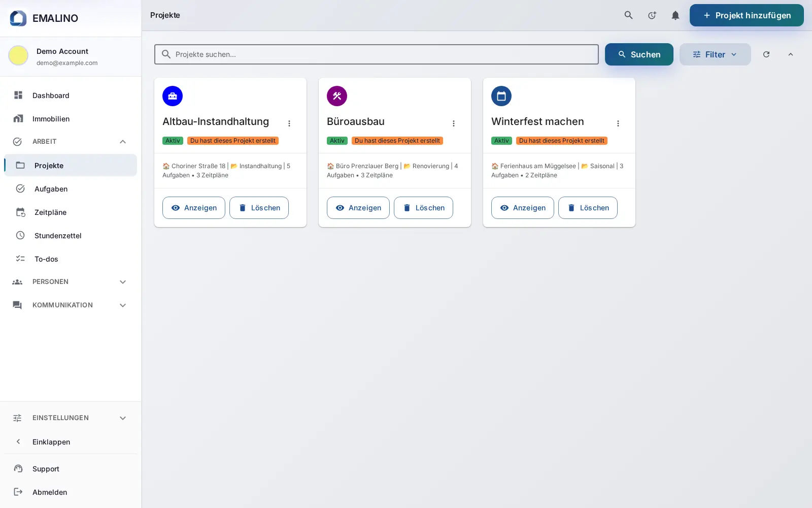Click the Projekt hinzufügen button

(x=747, y=15)
